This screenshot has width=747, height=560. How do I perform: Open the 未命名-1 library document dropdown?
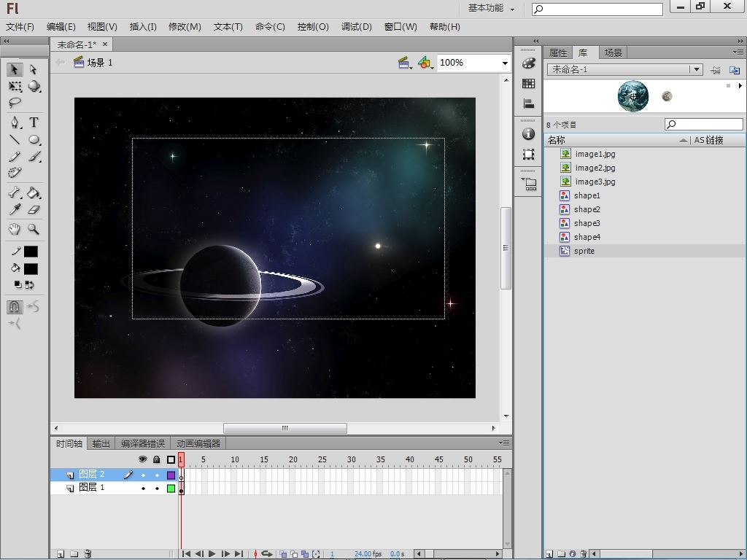[697, 69]
